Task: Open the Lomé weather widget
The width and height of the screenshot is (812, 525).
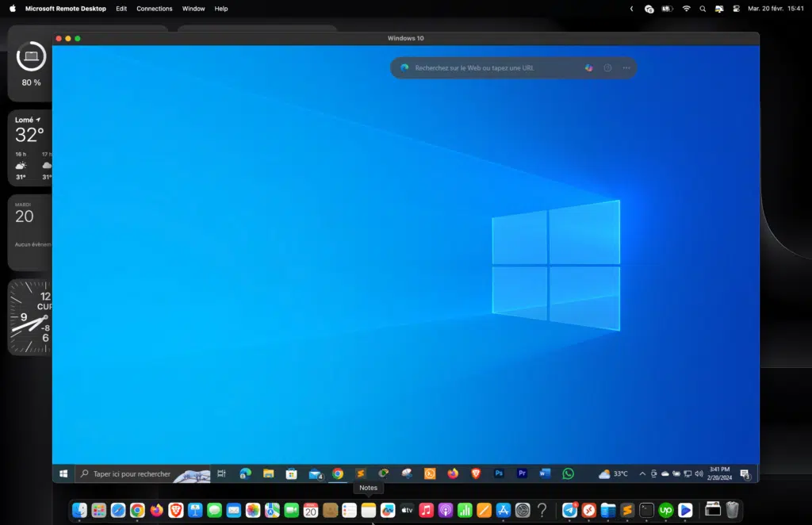Action: coord(30,148)
